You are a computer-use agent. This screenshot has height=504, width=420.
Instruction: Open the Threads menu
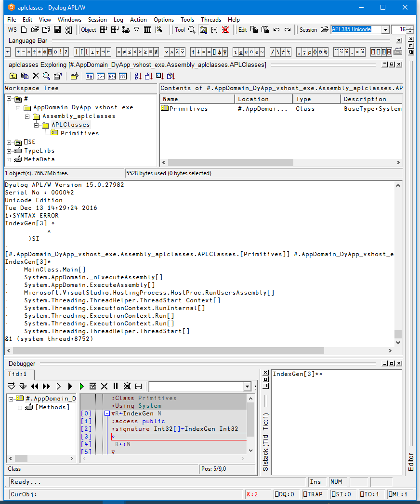coord(211,20)
